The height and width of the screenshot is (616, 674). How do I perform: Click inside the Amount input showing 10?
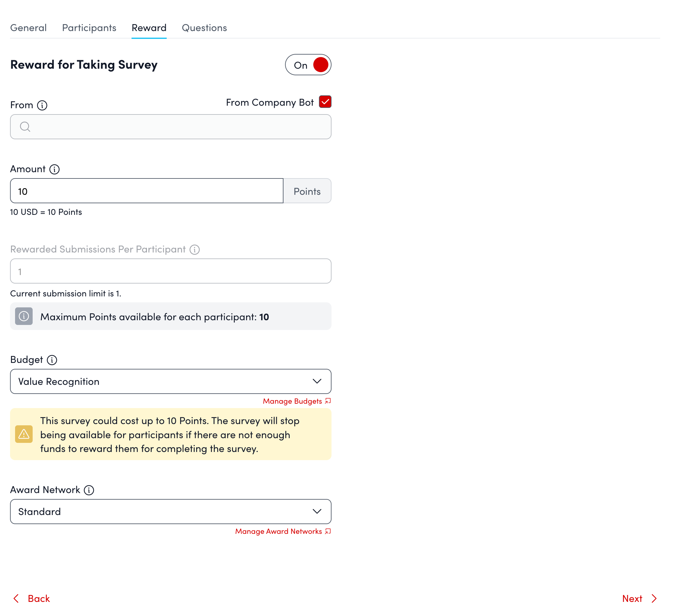point(147,191)
